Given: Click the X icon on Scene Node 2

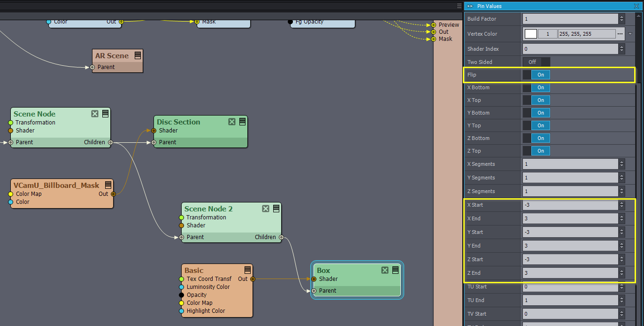Looking at the screenshot, I should tap(266, 209).
